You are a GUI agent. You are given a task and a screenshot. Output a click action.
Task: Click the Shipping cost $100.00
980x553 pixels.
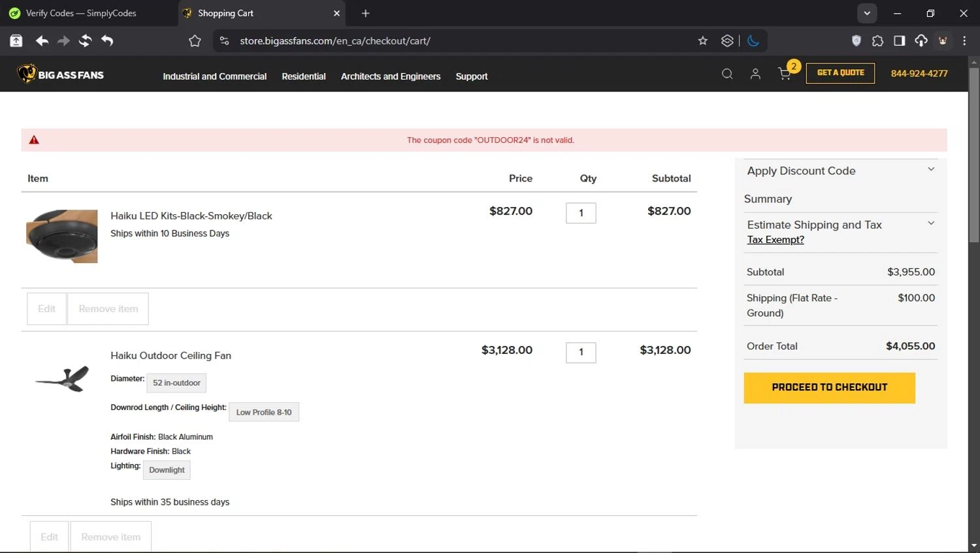tap(916, 298)
